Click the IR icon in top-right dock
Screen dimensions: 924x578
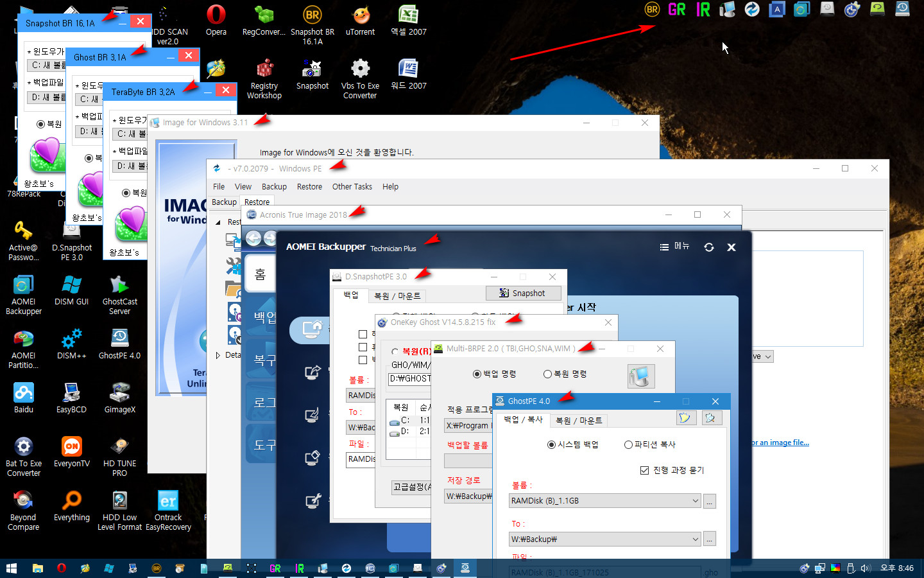click(x=703, y=9)
